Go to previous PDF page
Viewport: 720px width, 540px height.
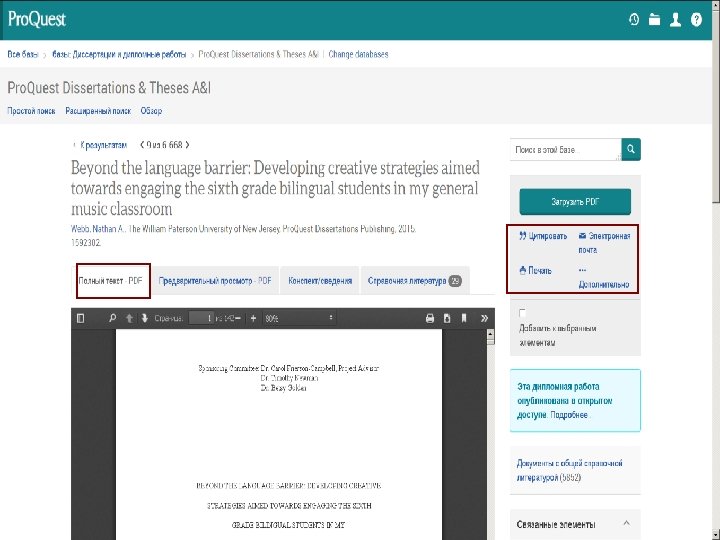(129, 318)
